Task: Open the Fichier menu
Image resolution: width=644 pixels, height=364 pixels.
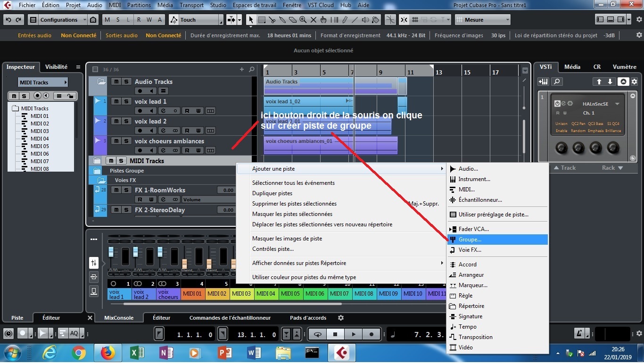Action: [x=27, y=5]
